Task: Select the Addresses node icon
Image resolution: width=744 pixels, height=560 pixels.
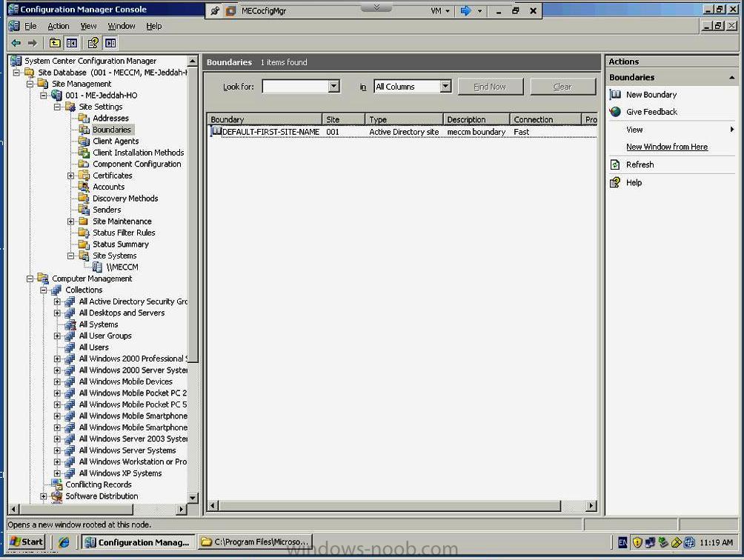Action: tap(84, 118)
